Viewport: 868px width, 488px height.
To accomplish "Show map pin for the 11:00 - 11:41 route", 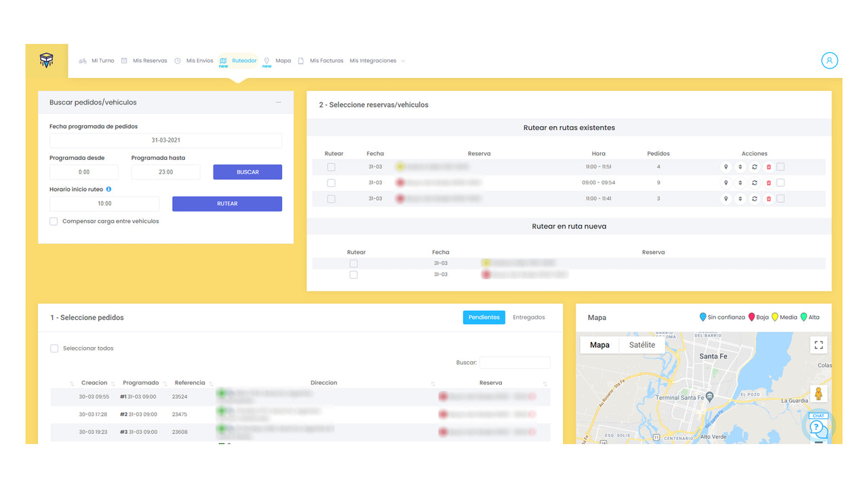I will pyautogui.click(x=726, y=199).
